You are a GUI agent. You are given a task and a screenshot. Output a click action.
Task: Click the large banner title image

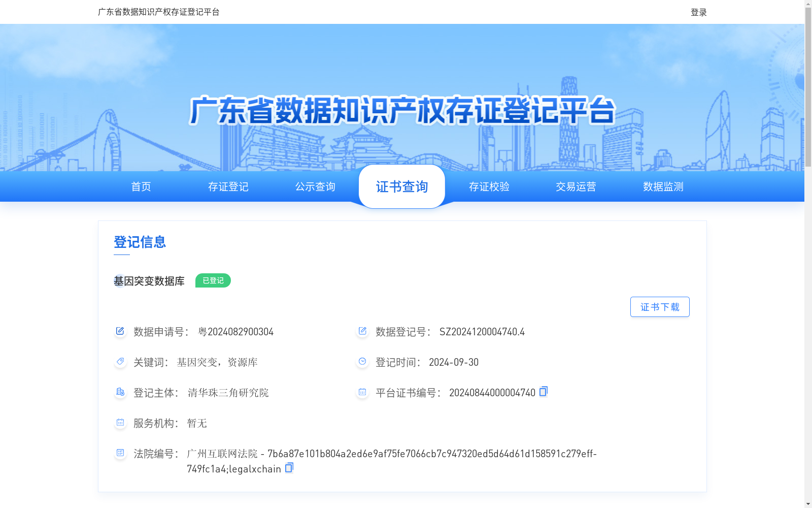402,110
